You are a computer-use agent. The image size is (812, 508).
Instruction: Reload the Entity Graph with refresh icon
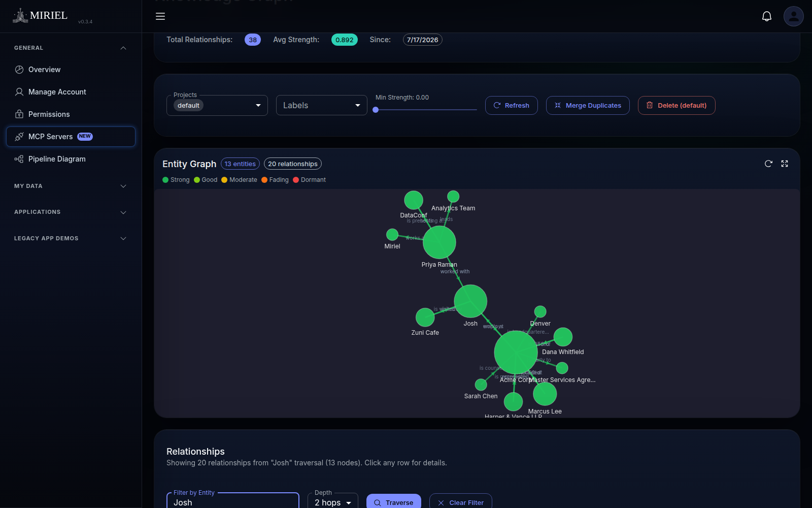768,164
